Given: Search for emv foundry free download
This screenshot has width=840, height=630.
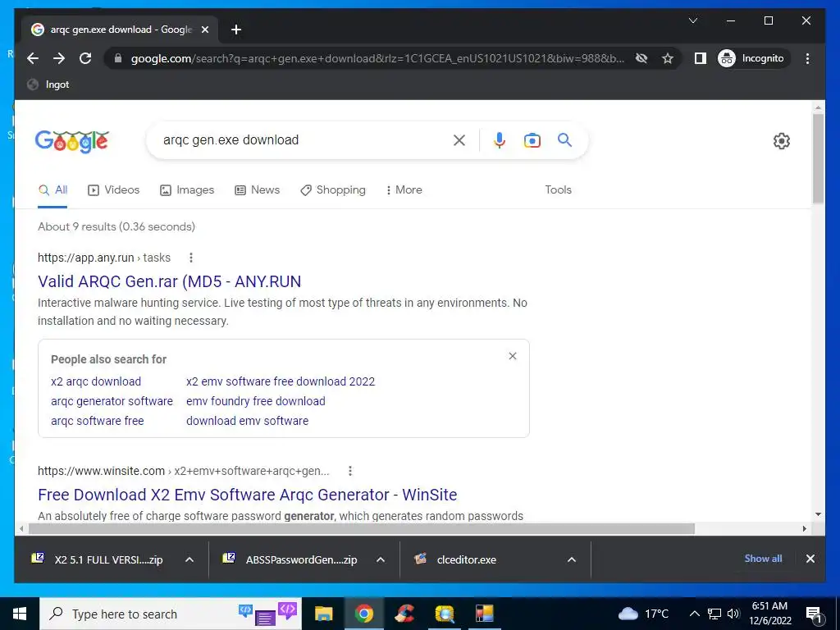Looking at the screenshot, I should point(256,401).
